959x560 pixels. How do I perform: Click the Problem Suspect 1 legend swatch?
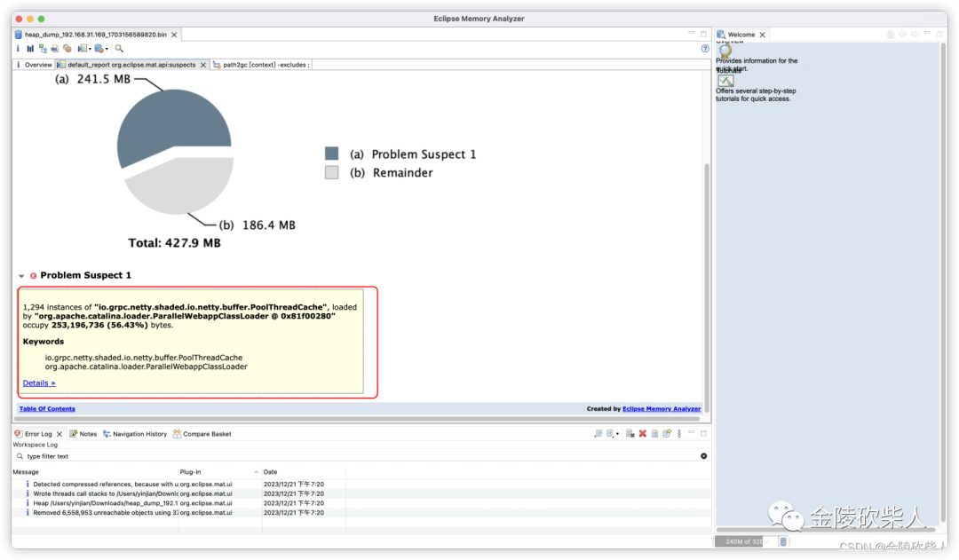click(x=331, y=154)
